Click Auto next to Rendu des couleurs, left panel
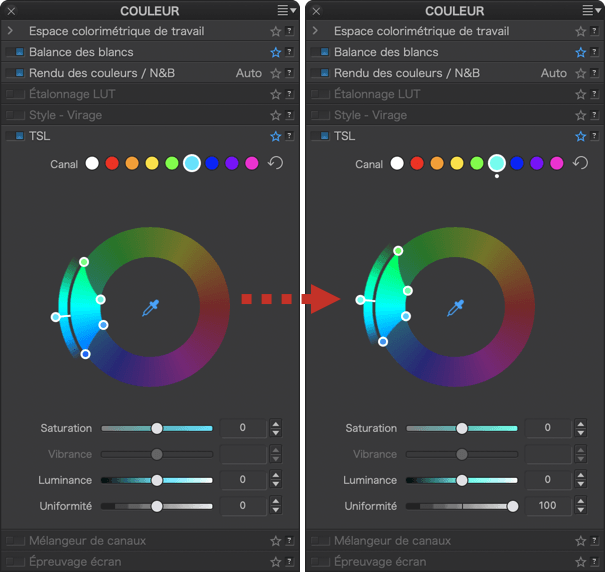This screenshot has width=605, height=572. point(248,73)
